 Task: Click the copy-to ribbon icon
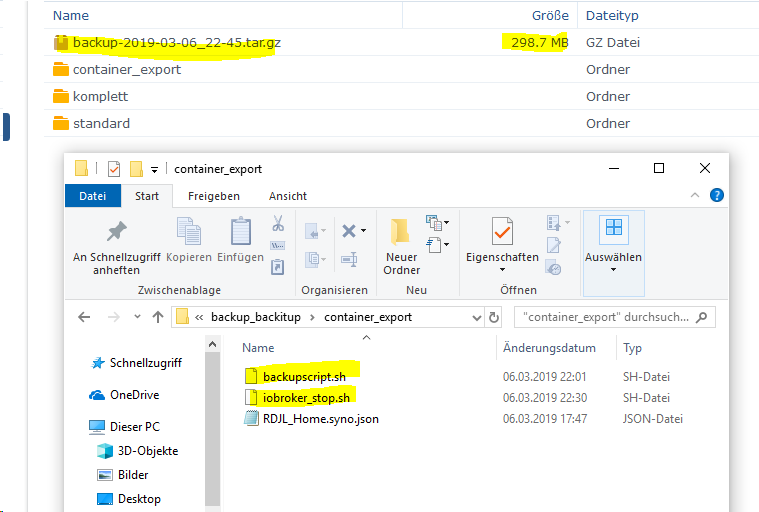(312, 259)
